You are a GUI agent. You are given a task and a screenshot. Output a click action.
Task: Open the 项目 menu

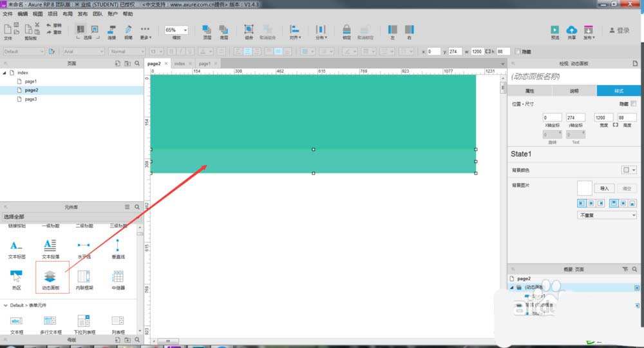(x=53, y=14)
